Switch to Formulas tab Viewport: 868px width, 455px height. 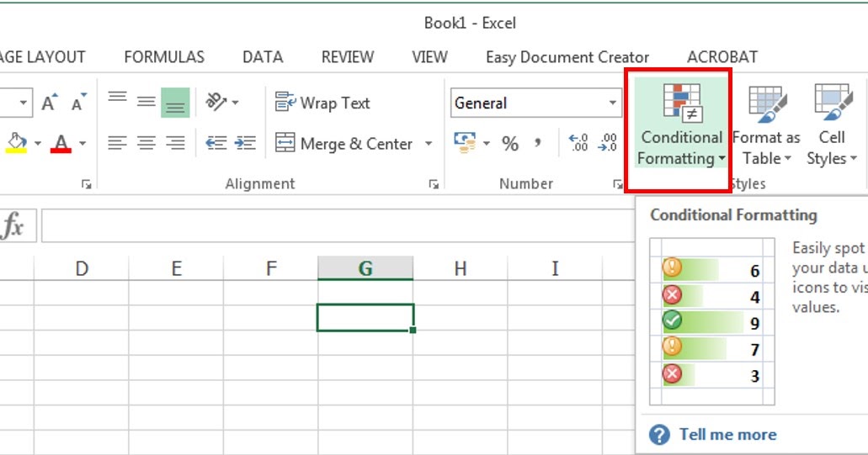164,57
